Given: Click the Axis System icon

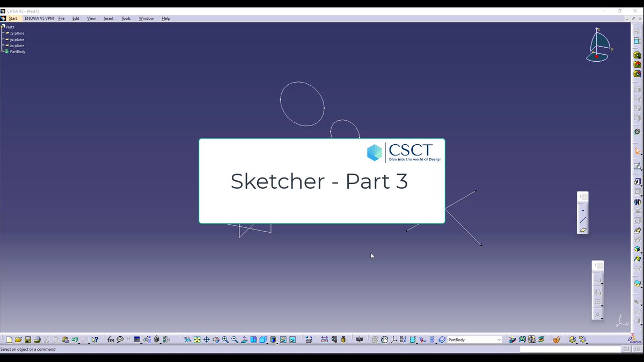Looking at the screenshot, I should 394,339.
